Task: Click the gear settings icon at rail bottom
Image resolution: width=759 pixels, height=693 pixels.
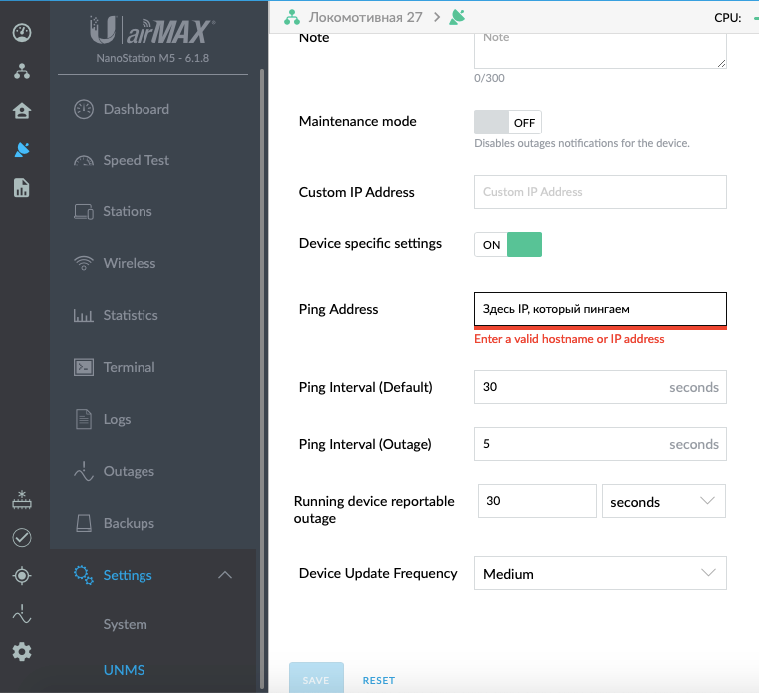Action: click(x=22, y=652)
